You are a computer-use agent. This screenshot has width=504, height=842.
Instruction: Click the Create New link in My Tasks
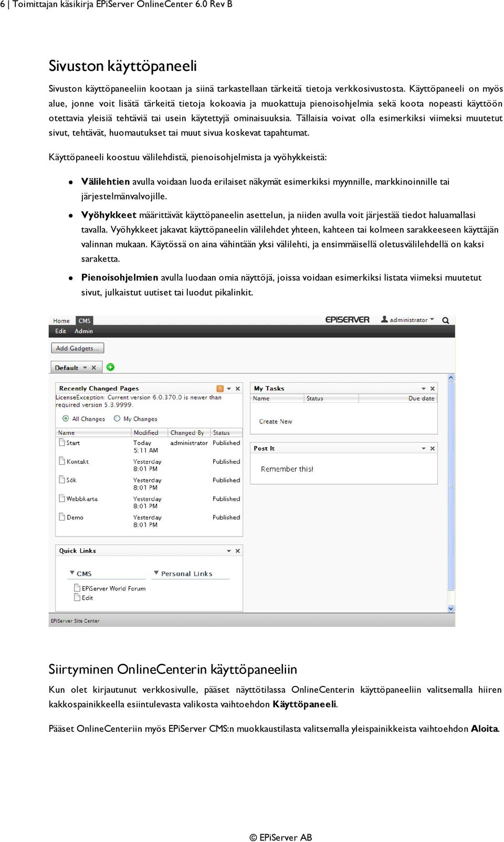[x=276, y=421]
